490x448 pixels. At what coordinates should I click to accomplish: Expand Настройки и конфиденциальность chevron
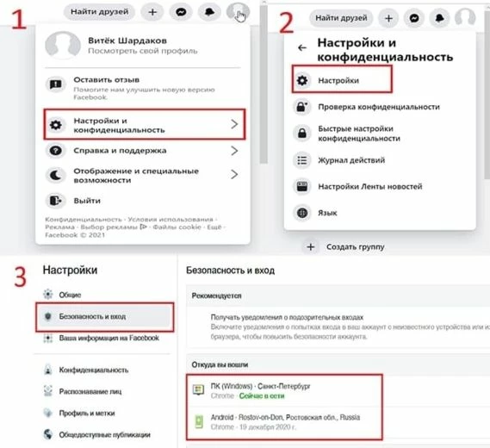click(234, 124)
